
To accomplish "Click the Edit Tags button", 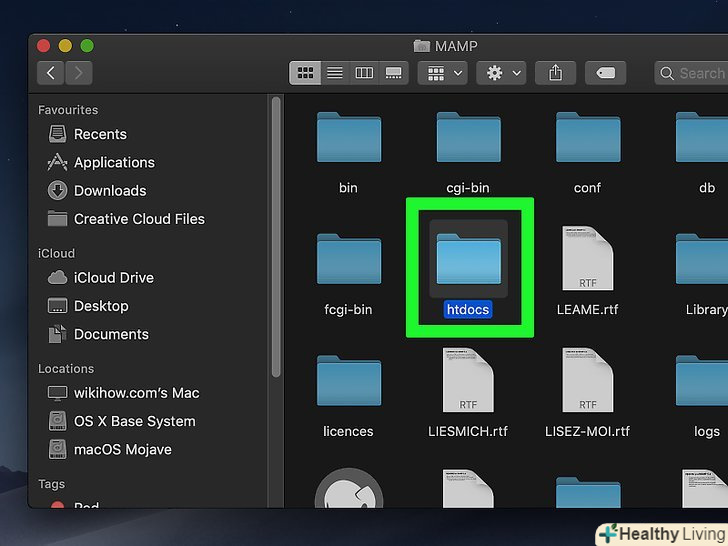I will point(605,73).
